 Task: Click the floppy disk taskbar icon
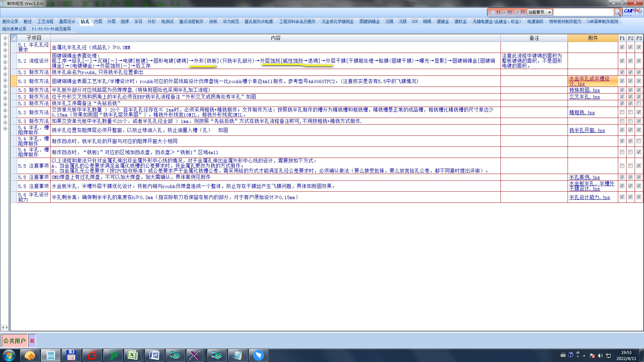point(71,355)
